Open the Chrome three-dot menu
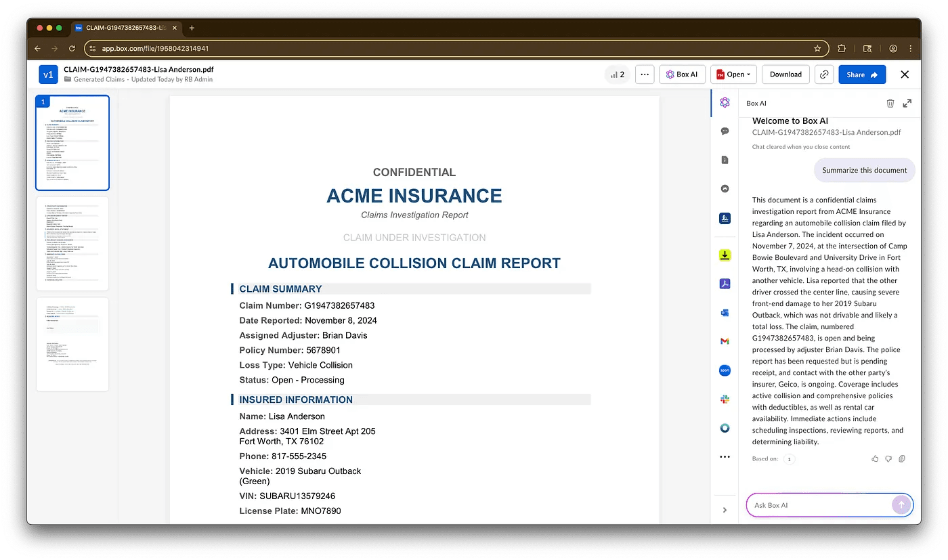Viewport: 948px width, 560px height. pyautogui.click(x=910, y=49)
